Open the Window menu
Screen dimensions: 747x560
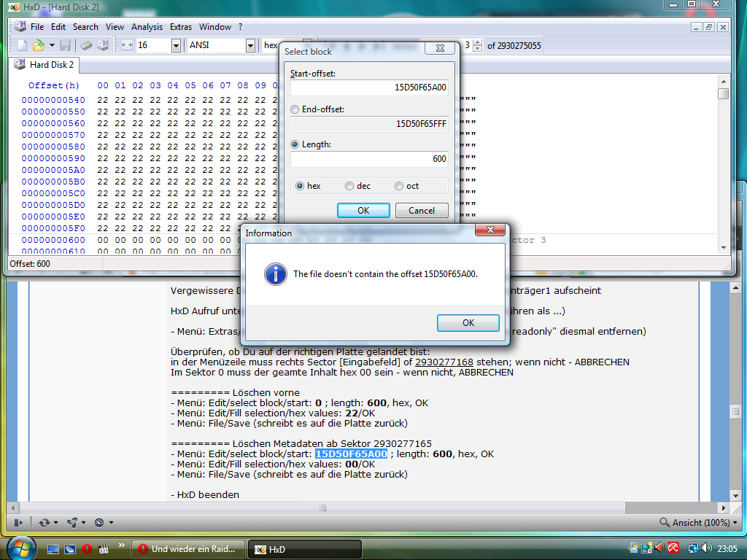pyautogui.click(x=215, y=27)
